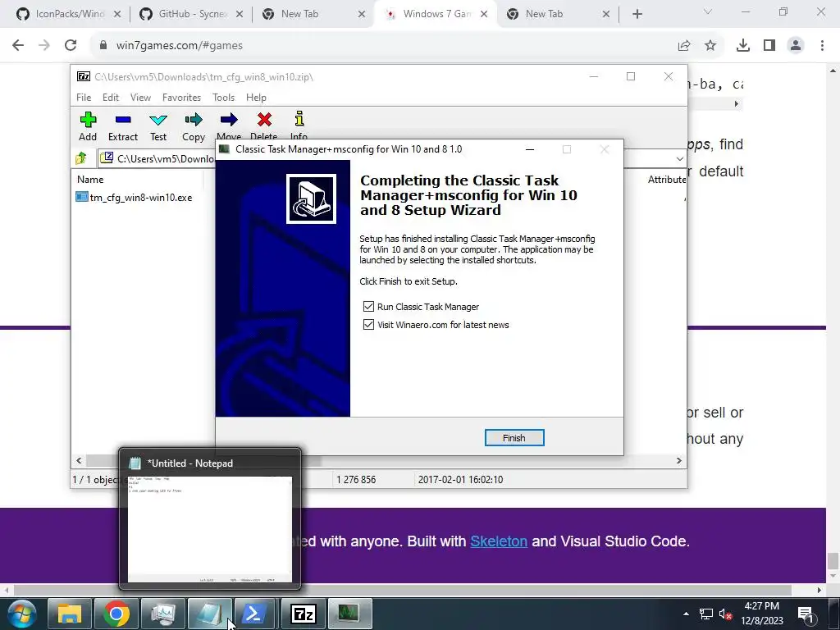Open Windows Start button

click(21, 614)
